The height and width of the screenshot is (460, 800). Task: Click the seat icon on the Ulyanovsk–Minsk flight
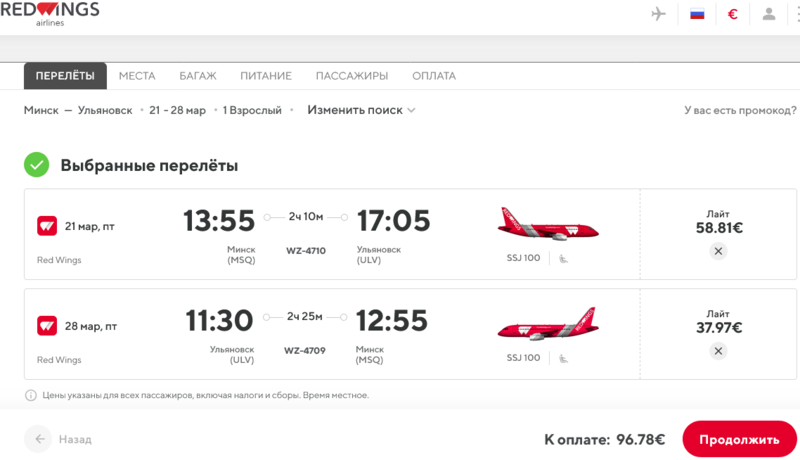point(562,358)
